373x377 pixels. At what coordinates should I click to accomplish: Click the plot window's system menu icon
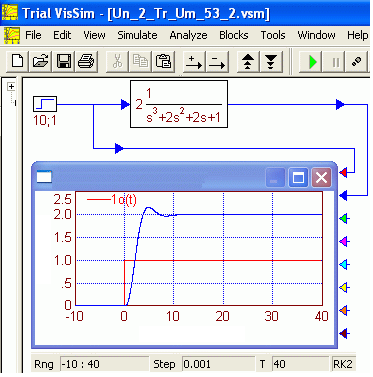(44, 176)
